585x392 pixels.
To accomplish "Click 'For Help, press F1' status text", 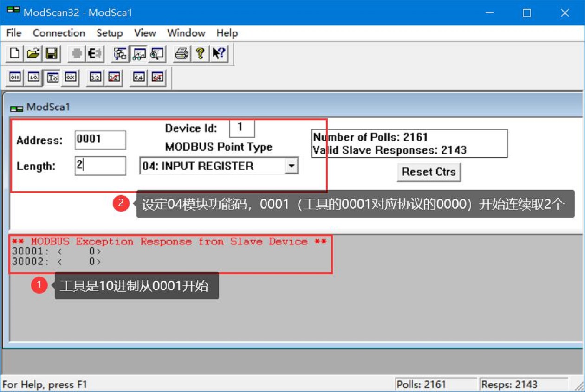I will pos(45,385).
